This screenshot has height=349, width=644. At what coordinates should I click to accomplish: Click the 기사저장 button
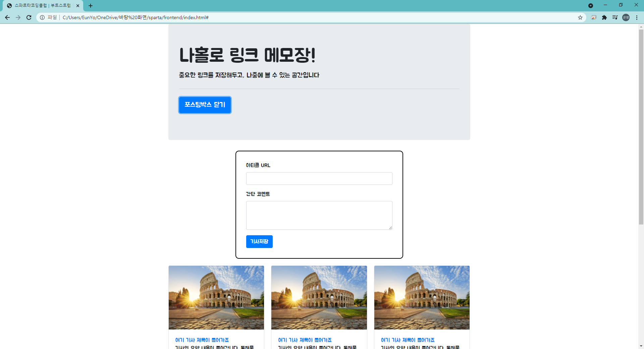tap(259, 242)
